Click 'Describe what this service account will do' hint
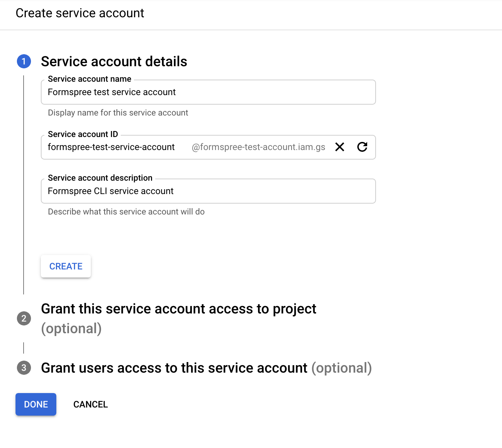This screenshot has height=448, width=502. pyautogui.click(x=126, y=212)
